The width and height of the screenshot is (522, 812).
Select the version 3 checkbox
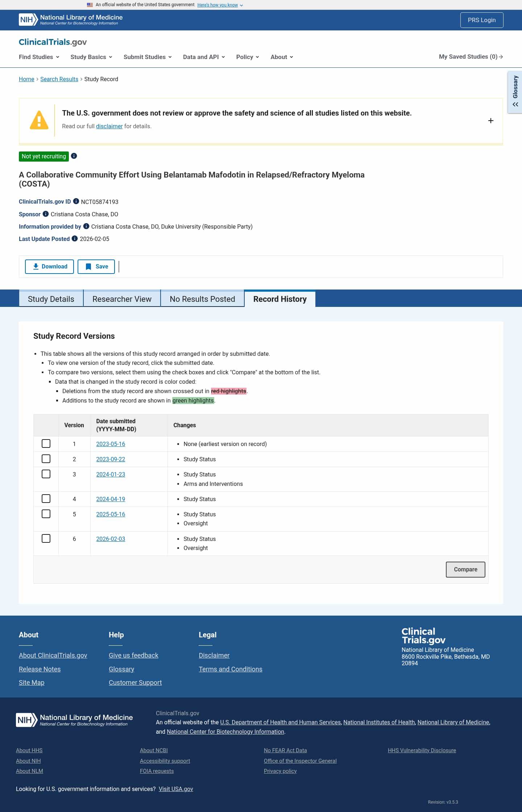(x=46, y=474)
